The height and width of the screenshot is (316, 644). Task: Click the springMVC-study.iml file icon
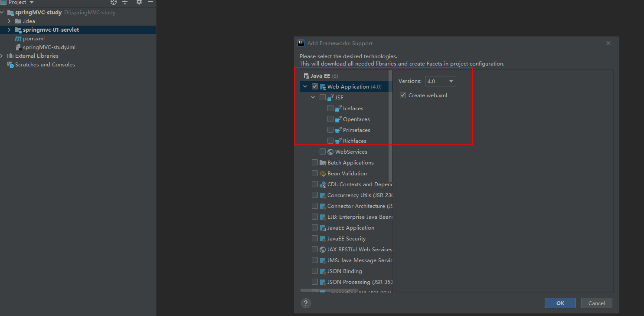(x=18, y=47)
